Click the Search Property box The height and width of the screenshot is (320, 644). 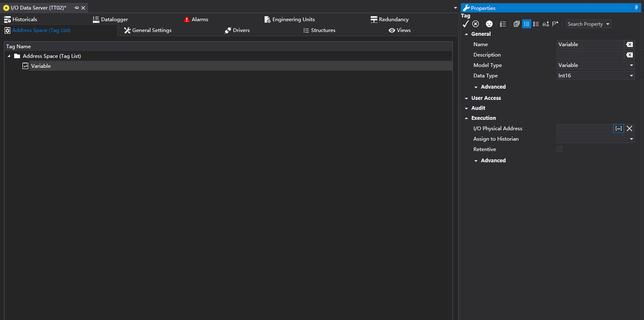point(586,24)
